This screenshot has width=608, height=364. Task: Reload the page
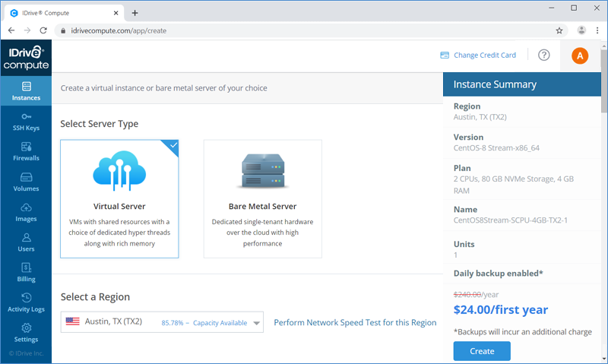point(43,30)
